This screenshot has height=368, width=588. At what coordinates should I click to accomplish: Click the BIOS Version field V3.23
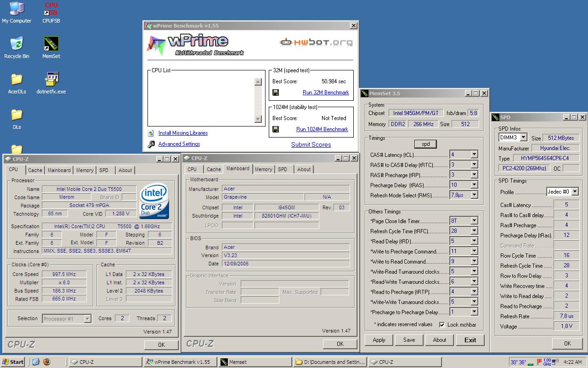(286, 255)
